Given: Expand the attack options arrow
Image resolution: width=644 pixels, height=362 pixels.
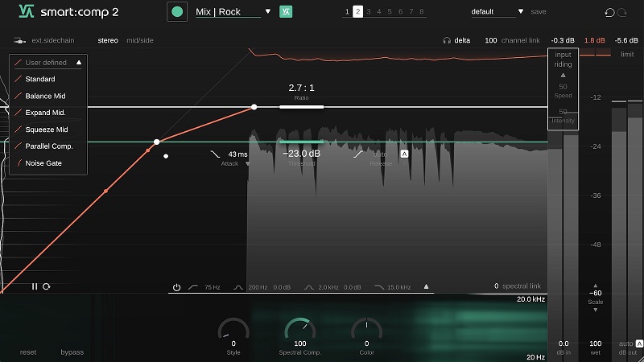Looking at the screenshot, I should [248, 164].
